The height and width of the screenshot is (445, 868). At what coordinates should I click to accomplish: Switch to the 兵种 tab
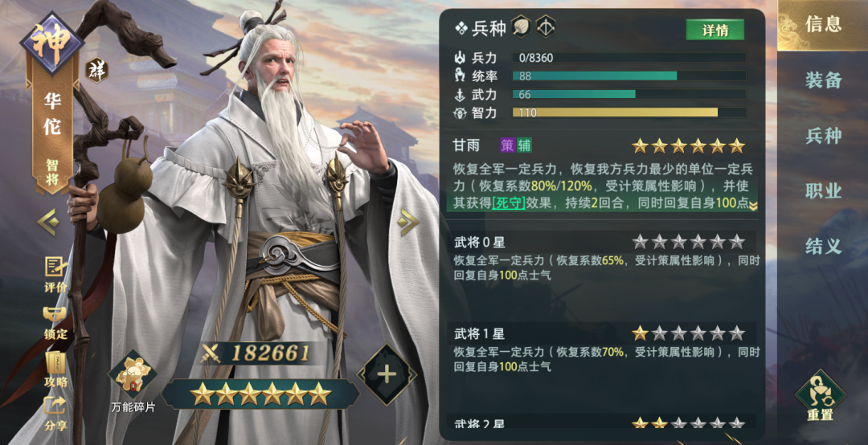823,136
